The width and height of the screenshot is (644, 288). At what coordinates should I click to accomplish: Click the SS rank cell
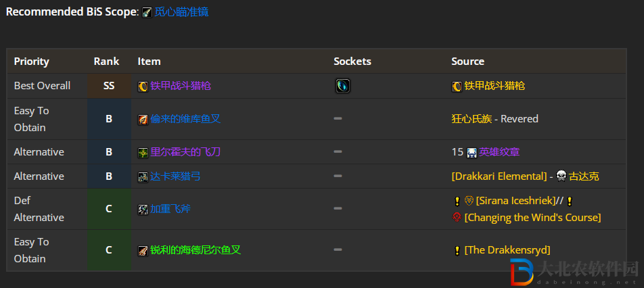click(x=110, y=86)
